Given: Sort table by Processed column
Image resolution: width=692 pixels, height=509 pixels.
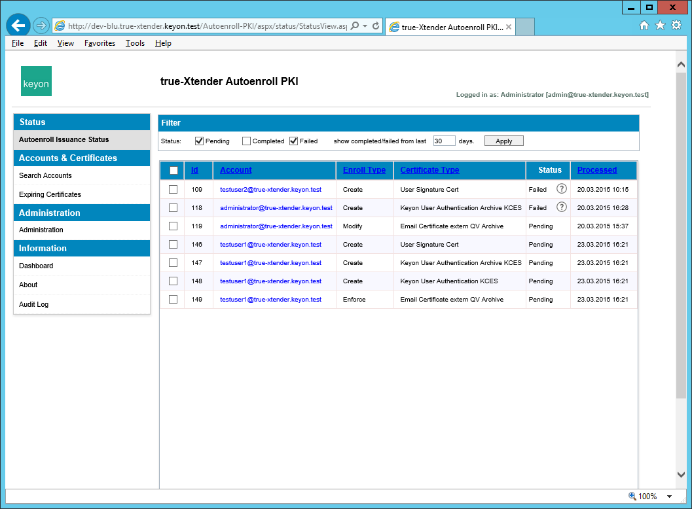Looking at the screenshot, I should tap(597, 170).
